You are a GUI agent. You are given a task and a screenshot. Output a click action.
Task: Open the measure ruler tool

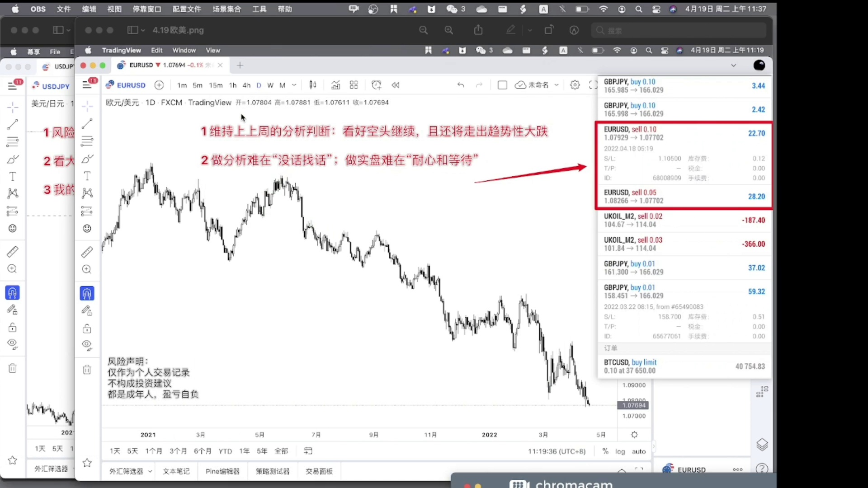click(87, 252)
